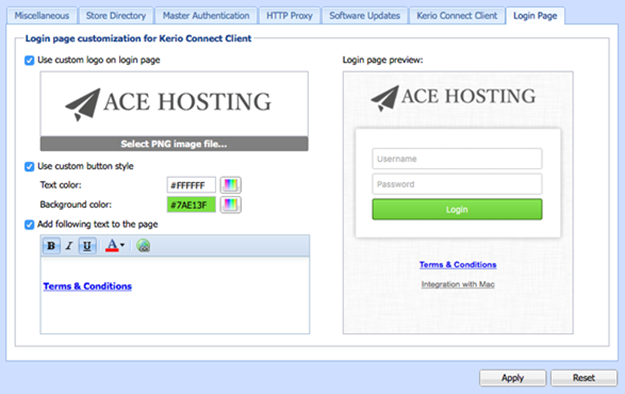The height and width of the screenshot is (394, 625).
Task: Open the Kerio Connect Client tab
Action: click(x=457, y=16)
